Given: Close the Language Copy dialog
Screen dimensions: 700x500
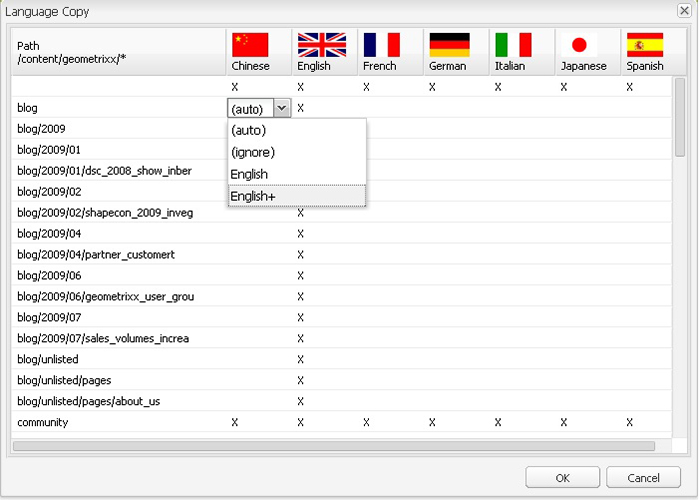Looking at the screenshot, I should tap(683, 11).
